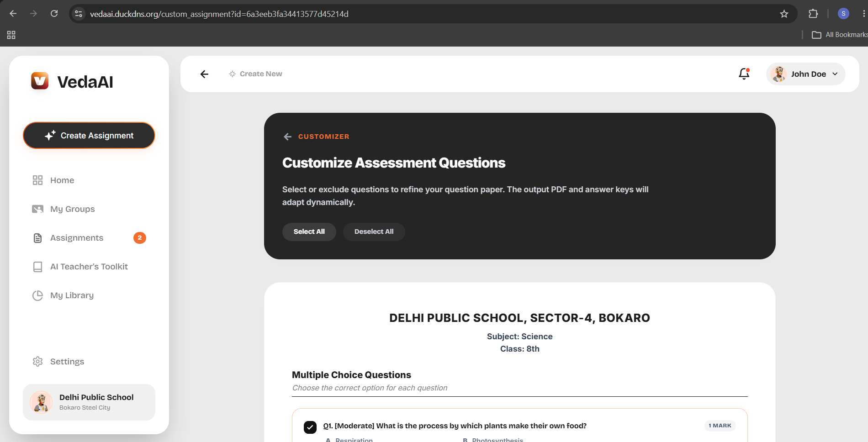Open the Delhi Public School profile card
This screenshot has width=868, height=442.
click(x=89, y=402)
